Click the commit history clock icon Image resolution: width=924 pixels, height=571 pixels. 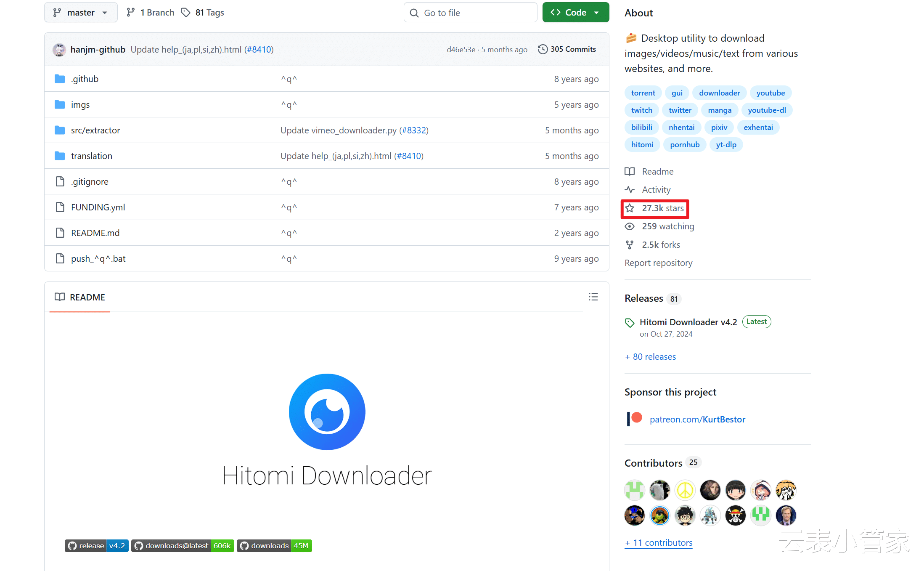pyautogui.click(x=543, y=49)
